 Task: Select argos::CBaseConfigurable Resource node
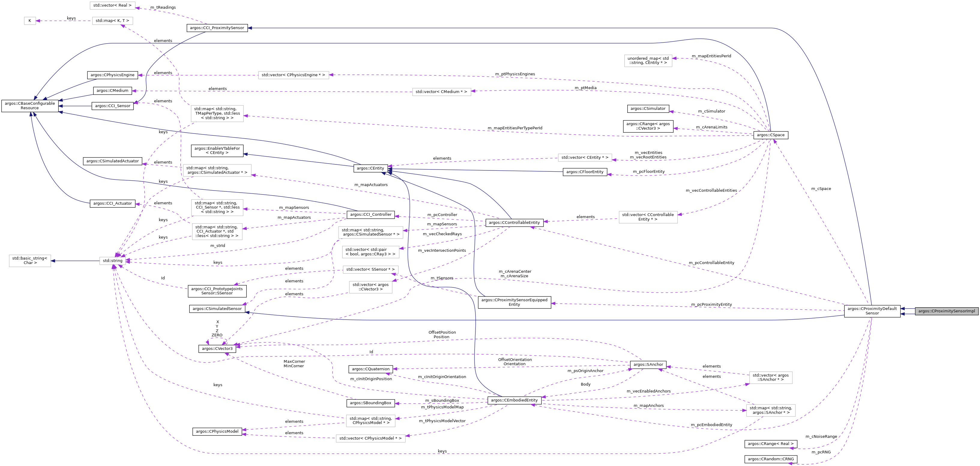click(x=30, y=106)
